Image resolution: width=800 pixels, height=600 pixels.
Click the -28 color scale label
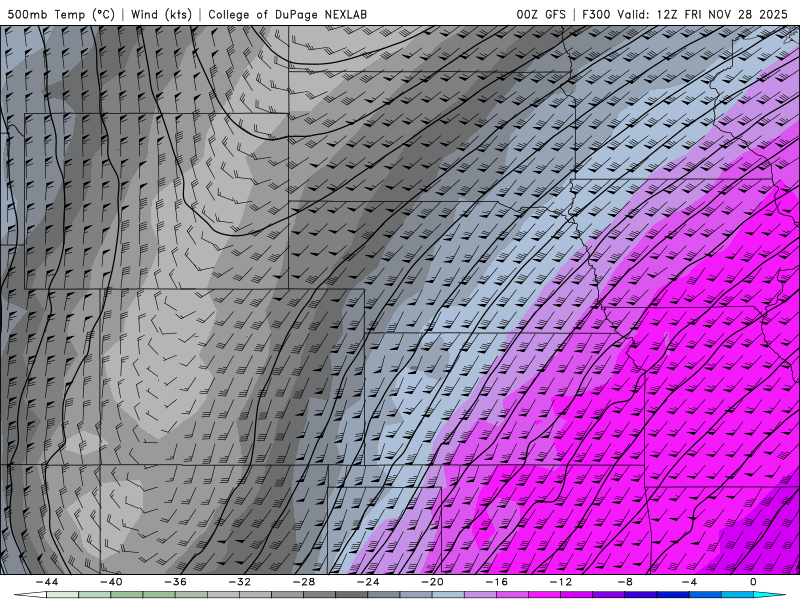(304, 582)
